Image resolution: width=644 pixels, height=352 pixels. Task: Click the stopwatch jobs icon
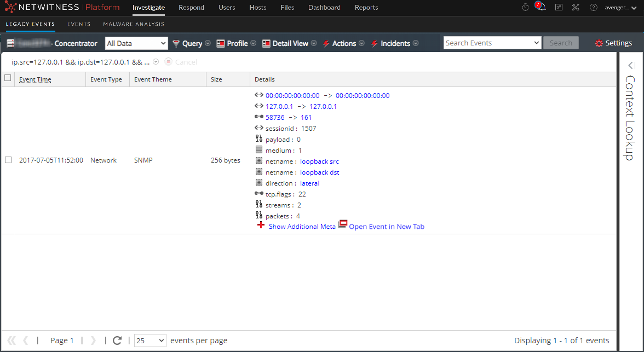click(525, 8)
